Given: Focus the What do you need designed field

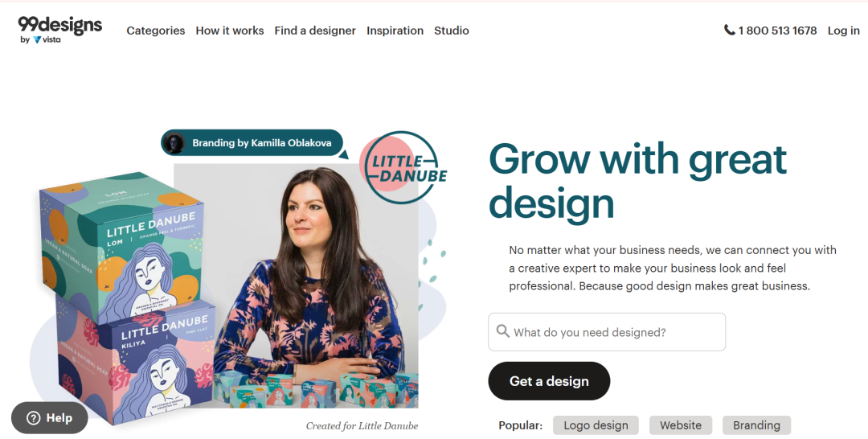Looking at the screenshot, I should point(607,331).
